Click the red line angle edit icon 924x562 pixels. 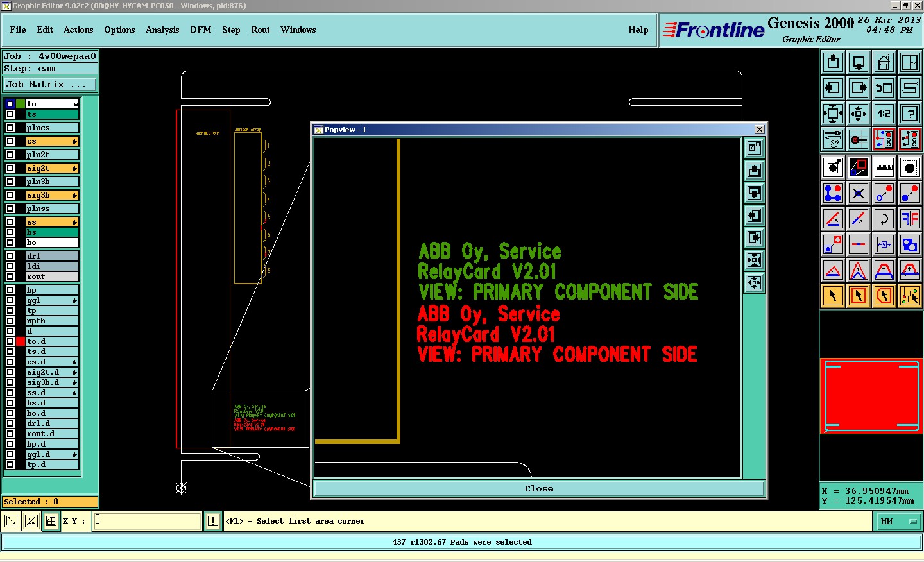pyautogui.click(x=833, y=219)
